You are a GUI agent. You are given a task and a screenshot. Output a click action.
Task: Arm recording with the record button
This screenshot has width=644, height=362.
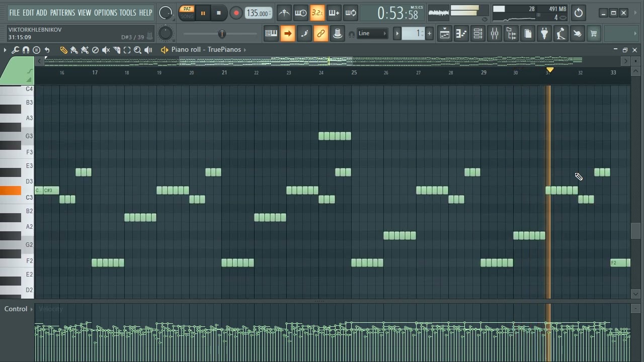(x=236, y=13)
